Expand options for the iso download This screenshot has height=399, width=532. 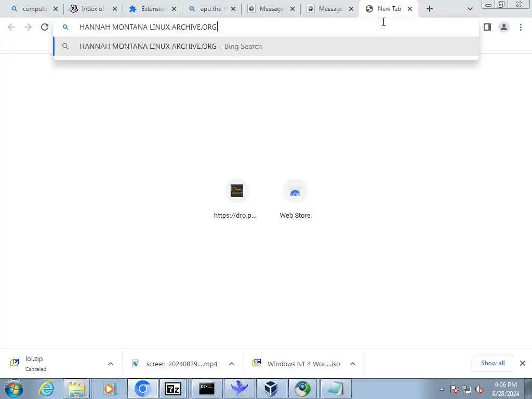[353, 364]
